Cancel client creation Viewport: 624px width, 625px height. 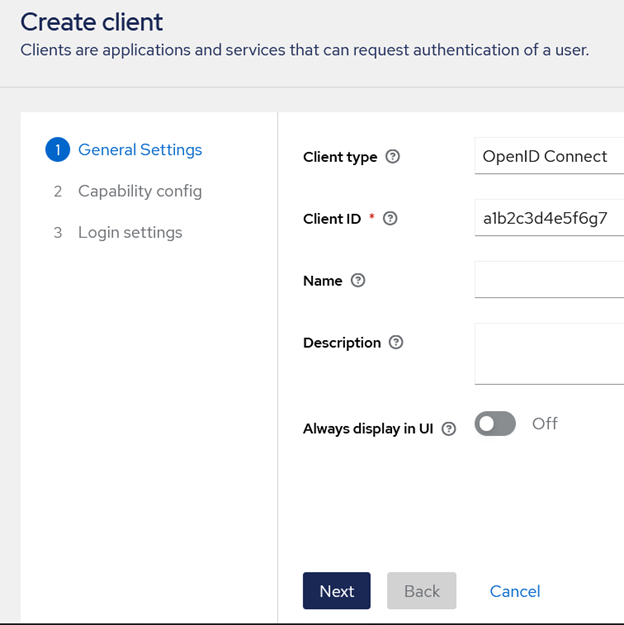(515, 591)
